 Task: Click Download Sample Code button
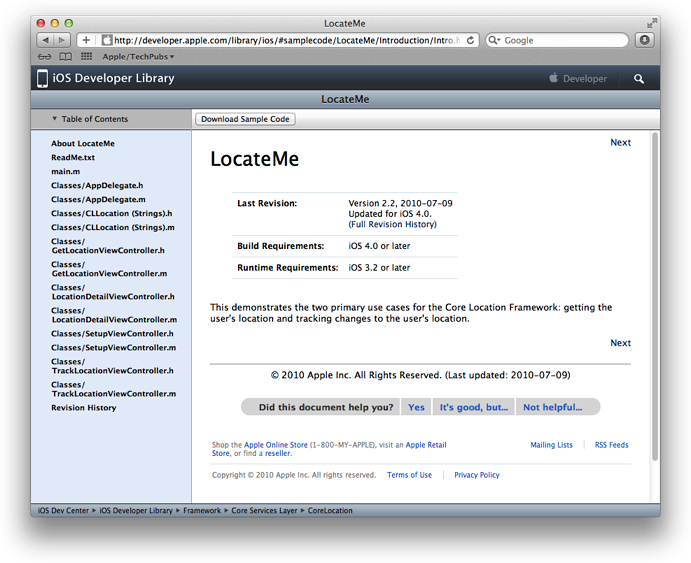[245, 119]
